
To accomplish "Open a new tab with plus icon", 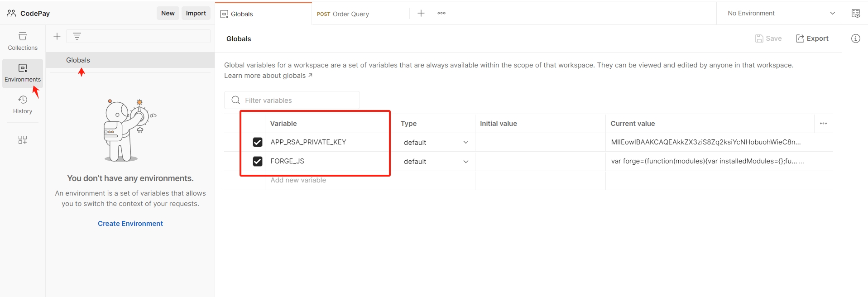I will [421, 13].
